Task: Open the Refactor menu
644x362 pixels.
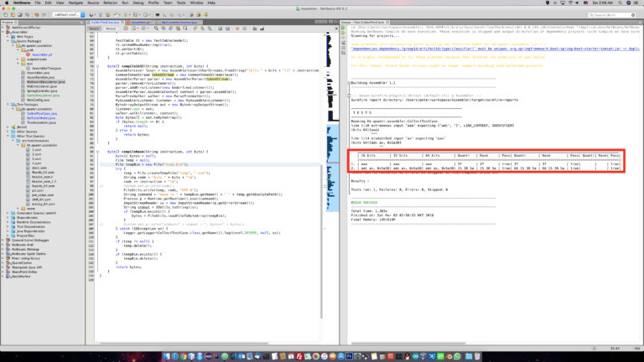Action: point(110,3)
